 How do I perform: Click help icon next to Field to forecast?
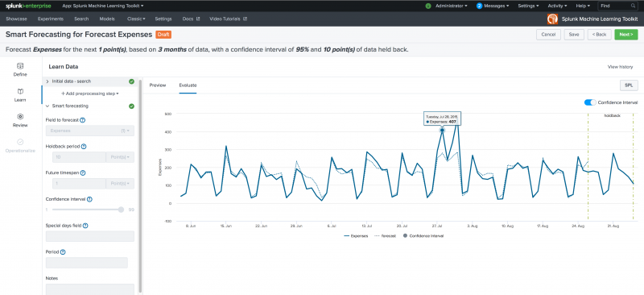(x=83, y=120)
